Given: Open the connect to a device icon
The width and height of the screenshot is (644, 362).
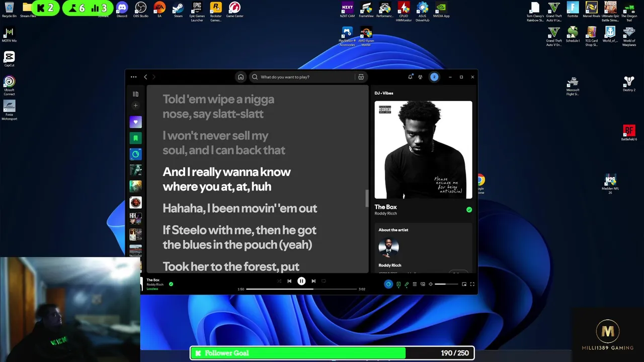Looking at the screenshot, I should point(423,284).
